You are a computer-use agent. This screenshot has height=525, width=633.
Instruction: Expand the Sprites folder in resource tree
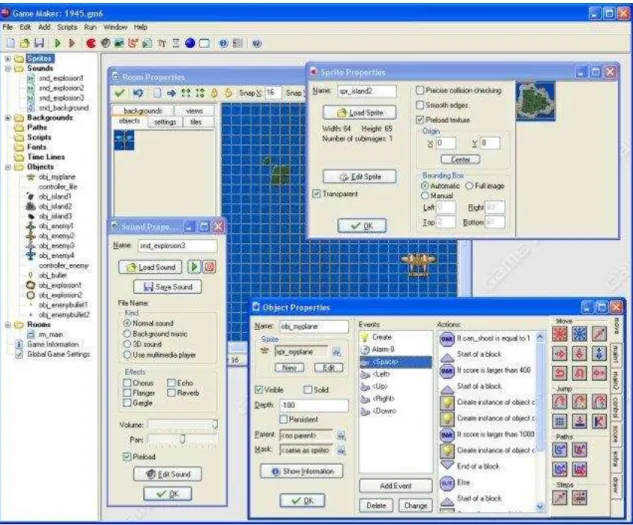tap(8, 59)
